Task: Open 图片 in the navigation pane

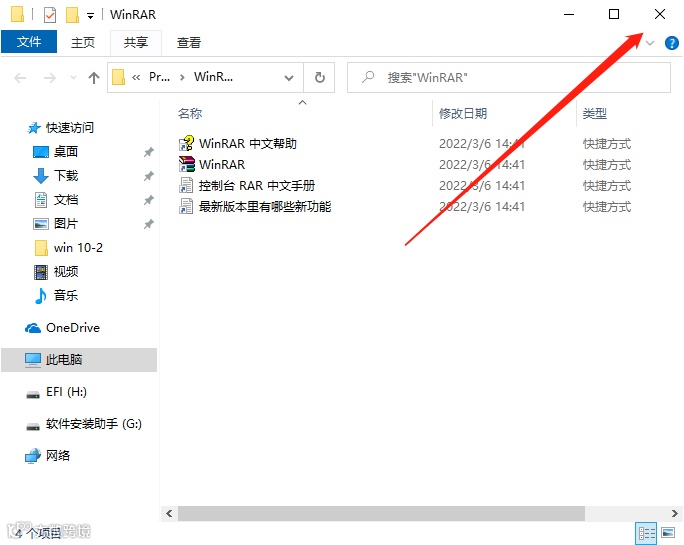Action: click(65, 224)
